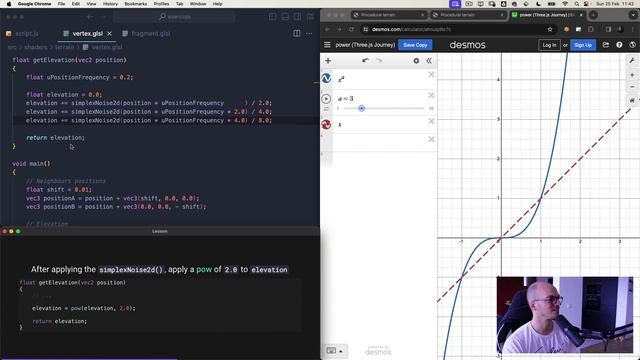The image size is (640, 360).
Task: Toggle VS Code bottom panel layout
Action: point(285,17)
